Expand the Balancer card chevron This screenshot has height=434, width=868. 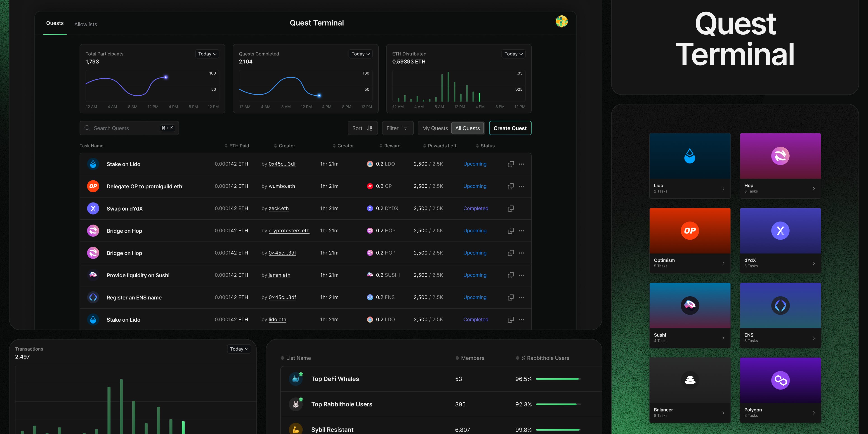point(723,413)
